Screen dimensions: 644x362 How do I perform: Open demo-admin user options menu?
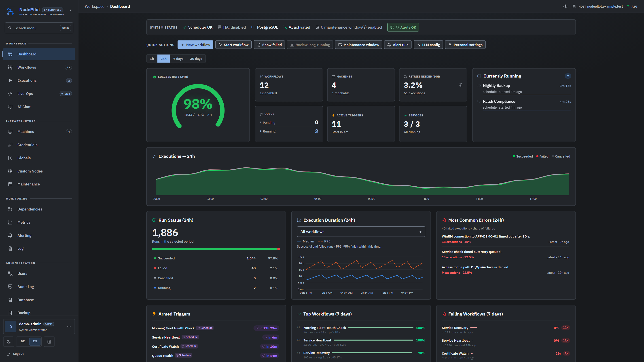[69, 326]
